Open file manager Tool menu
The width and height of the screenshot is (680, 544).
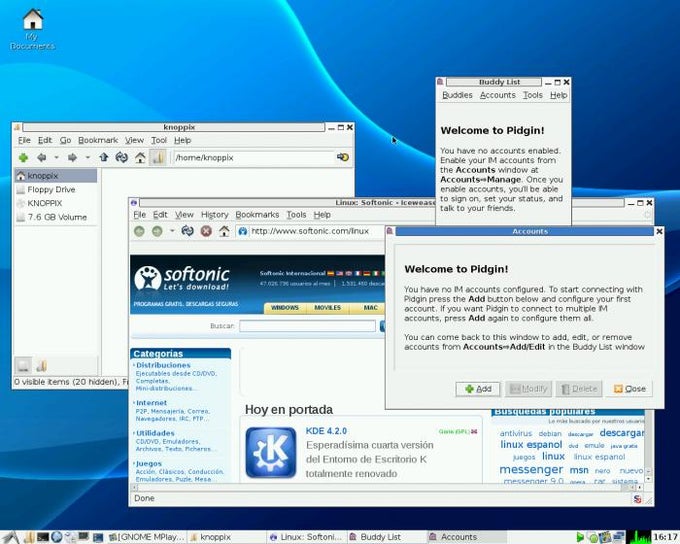(x=159, y=140)
